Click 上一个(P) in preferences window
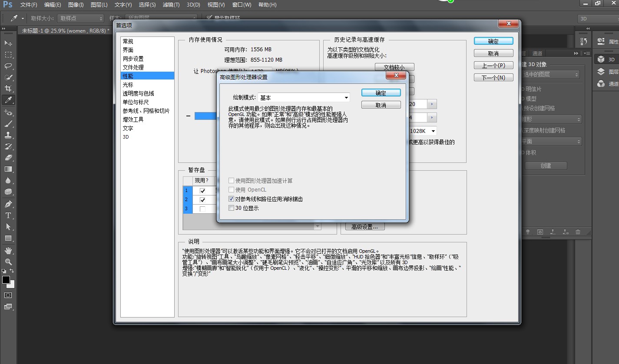 tap(493, 66)
